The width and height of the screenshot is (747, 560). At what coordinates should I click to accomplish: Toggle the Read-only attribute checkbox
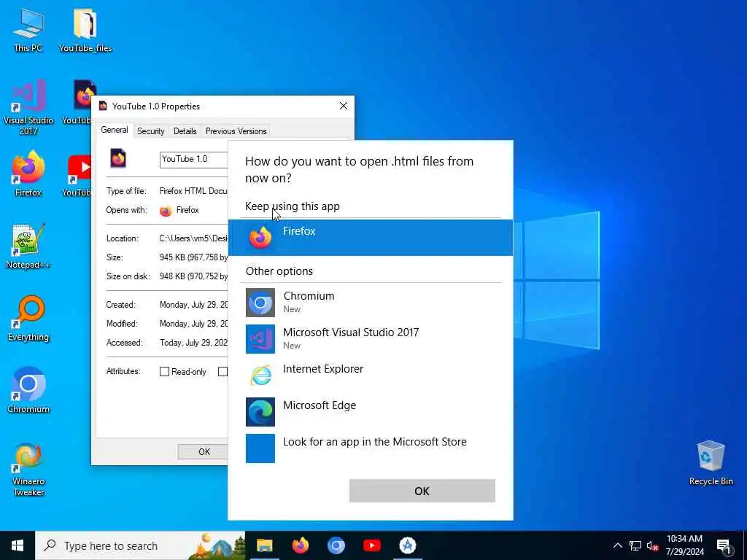click(x=164, y=371)
